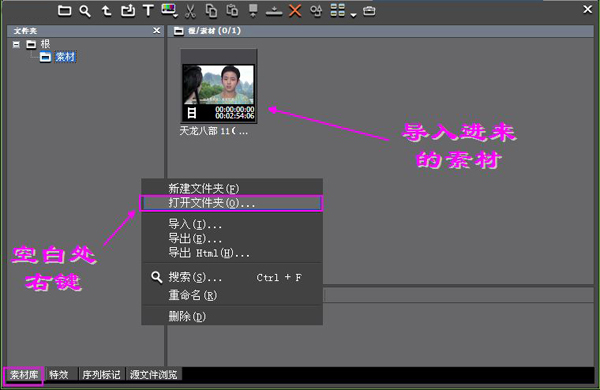Click the scissors cut icon
Screen dimensions: 600x390
(190, 11)
